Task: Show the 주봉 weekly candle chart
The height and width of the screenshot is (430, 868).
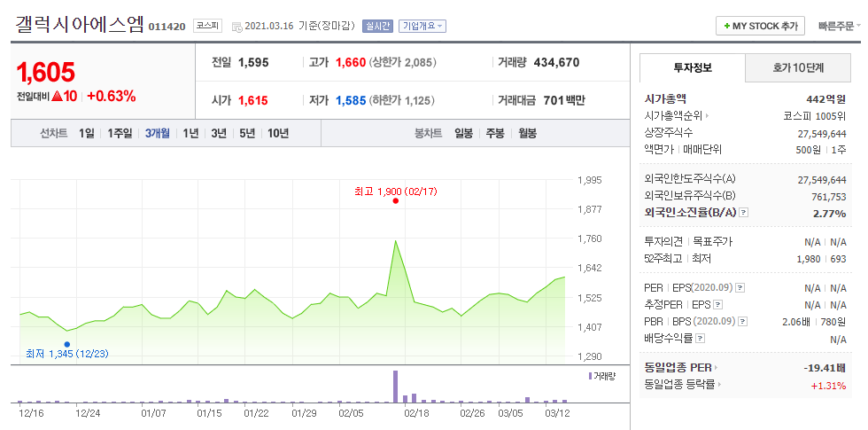Action: (495, 134)
